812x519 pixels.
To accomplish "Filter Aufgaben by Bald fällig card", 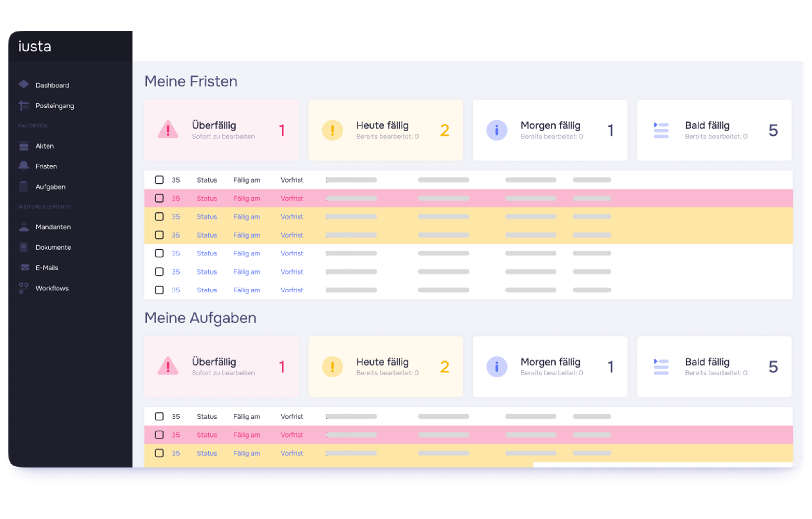I will [x=714, y=367].
